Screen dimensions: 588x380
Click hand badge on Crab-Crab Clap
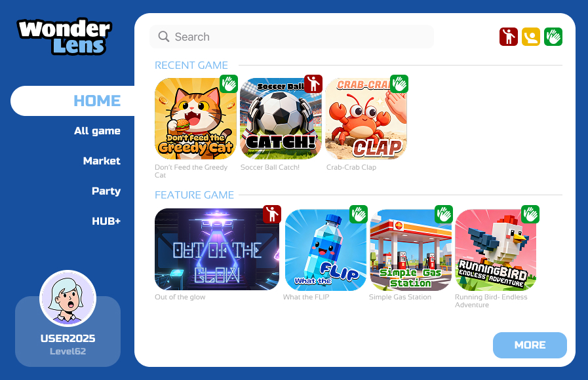pyautogui.click(x=399, y=84)
